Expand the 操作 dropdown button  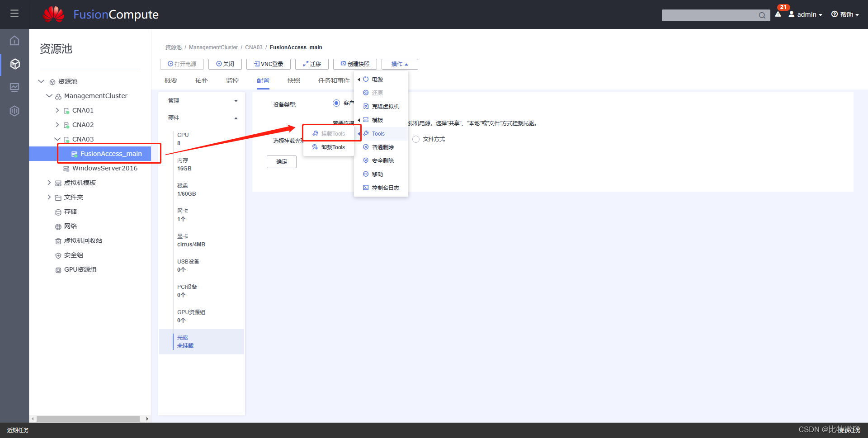[x=399, y=64]
